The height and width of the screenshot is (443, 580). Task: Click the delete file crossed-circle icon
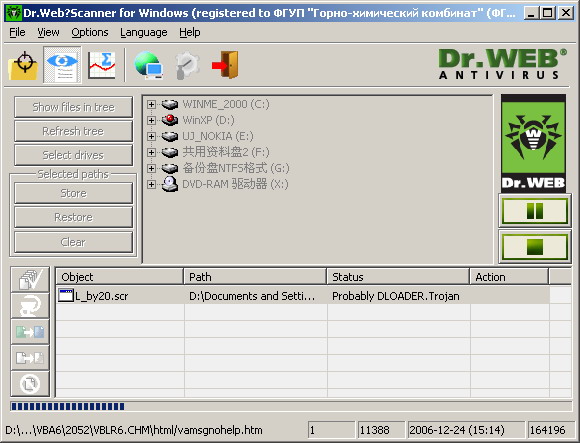click(30, 384)
